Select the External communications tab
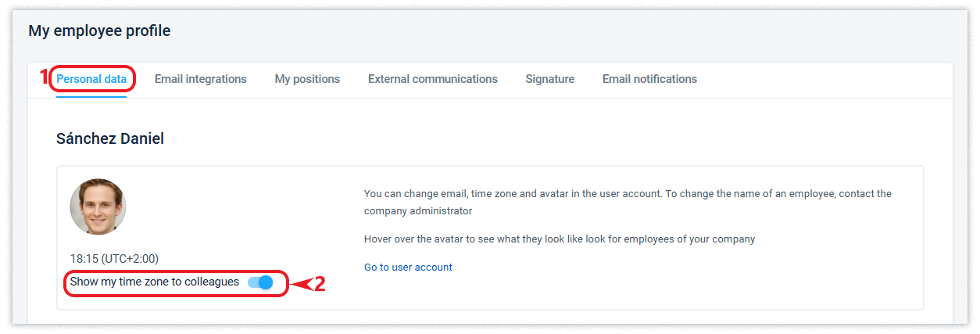This screenshot has height=334, width=980. coord(432,79)
